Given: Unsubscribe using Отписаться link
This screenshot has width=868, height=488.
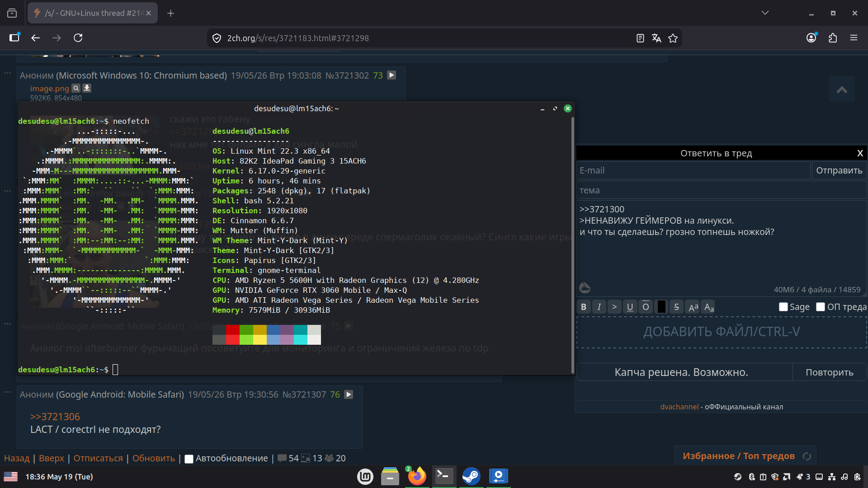Looking at the screenshot, I should click(x=98, y=458).
